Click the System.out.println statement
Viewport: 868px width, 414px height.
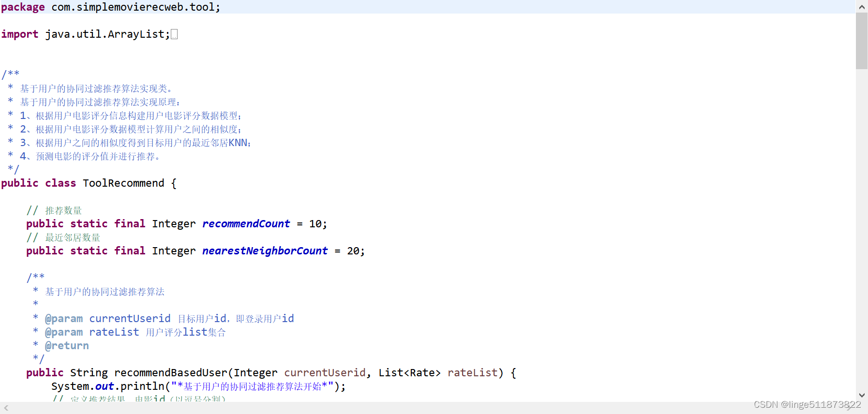tap(198, 386)
